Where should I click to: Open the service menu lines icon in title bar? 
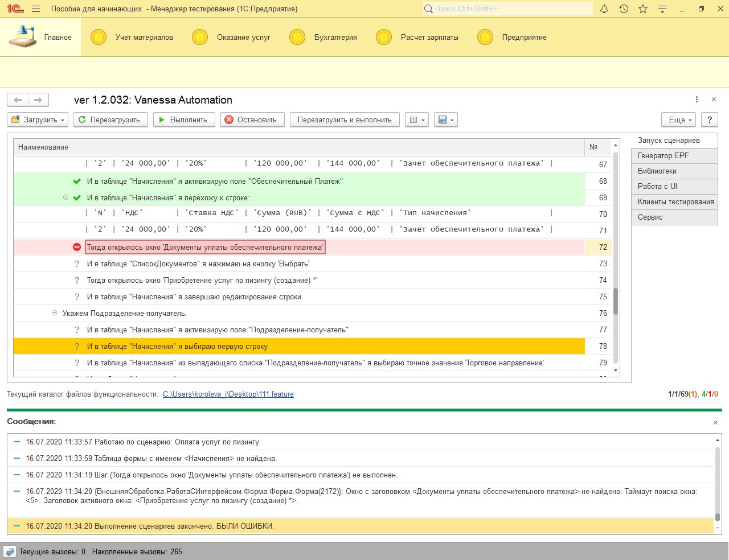662,9
